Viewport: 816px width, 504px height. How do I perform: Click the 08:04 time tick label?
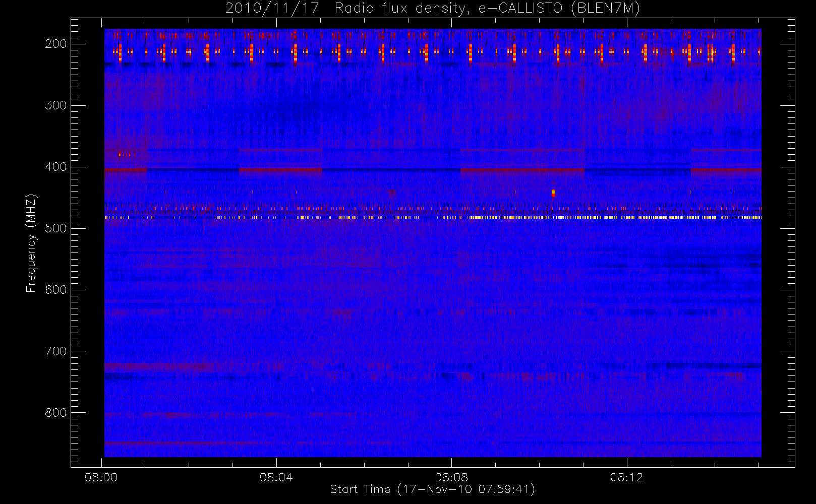tap(276, 477)
